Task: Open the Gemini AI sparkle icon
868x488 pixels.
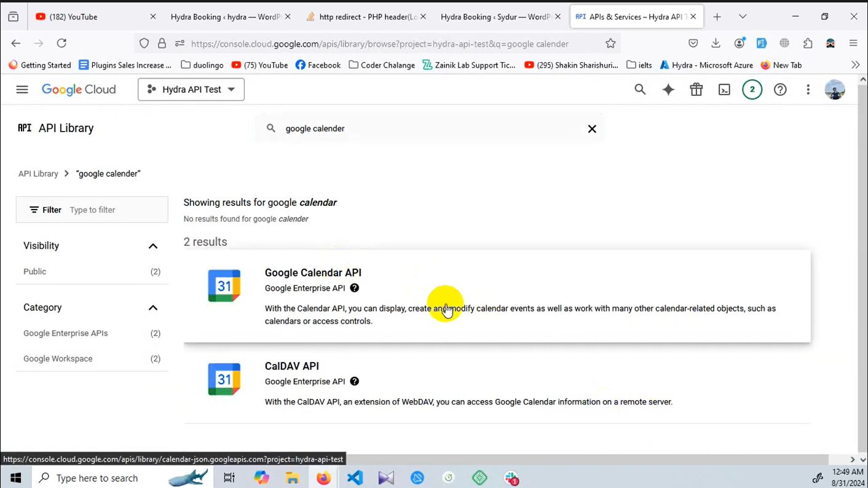Action: click(668, 90)
